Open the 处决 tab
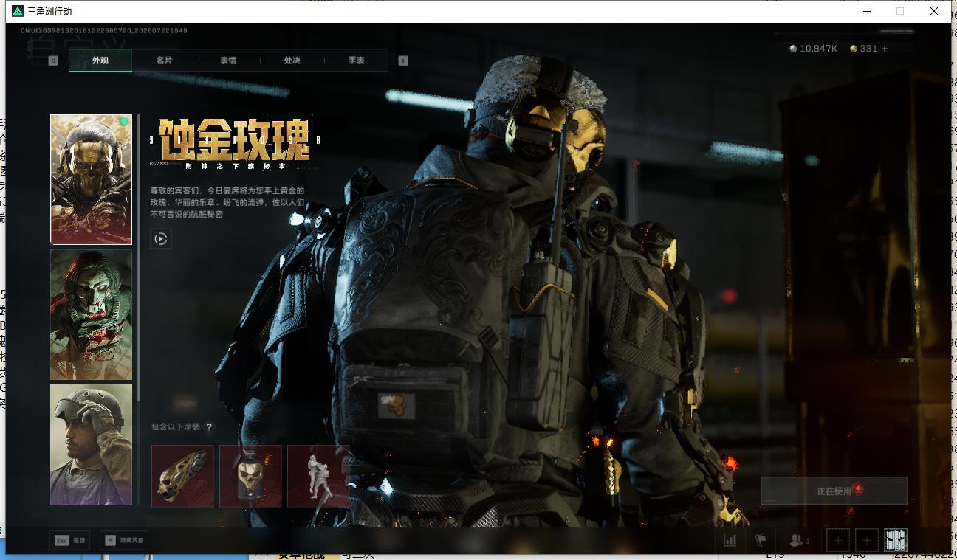The width and height of the screenshot is (957, 560). [292, 61]
